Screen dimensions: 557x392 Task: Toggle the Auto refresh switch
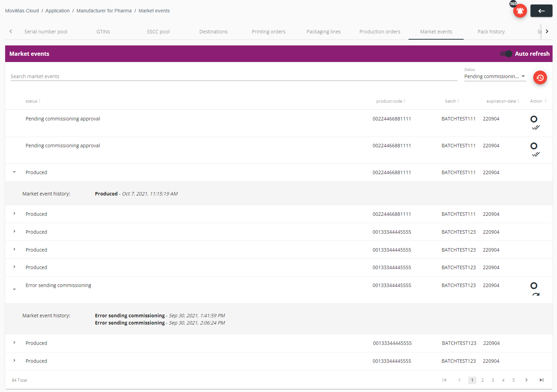[506, 54]
